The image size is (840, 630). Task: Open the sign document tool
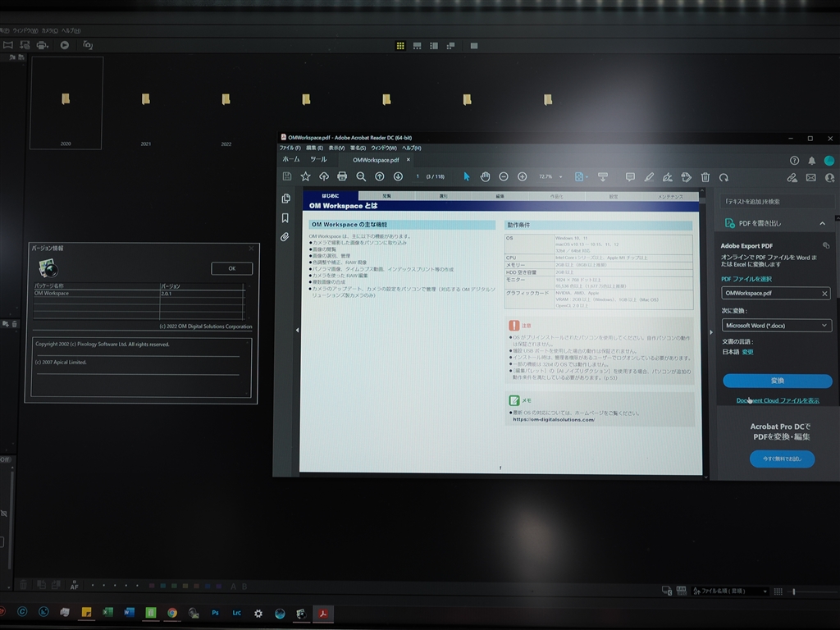tap(668, 177)
